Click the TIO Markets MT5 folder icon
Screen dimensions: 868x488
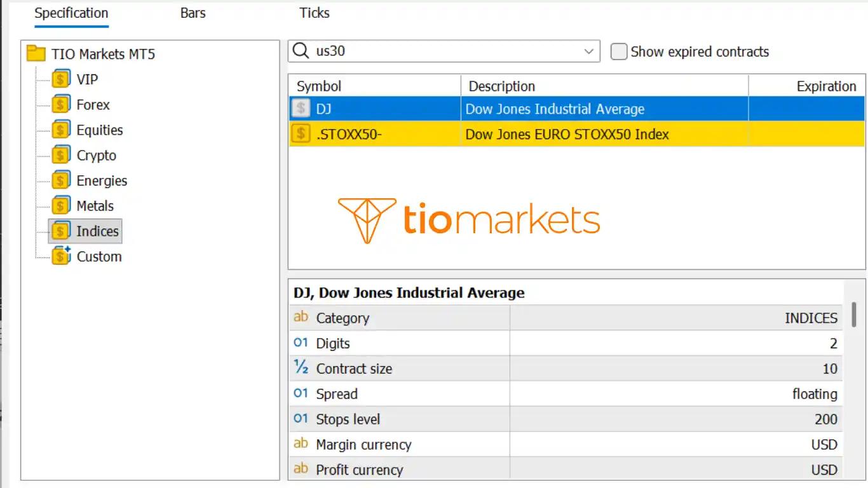pyautogui.click(x=36, y=54)
